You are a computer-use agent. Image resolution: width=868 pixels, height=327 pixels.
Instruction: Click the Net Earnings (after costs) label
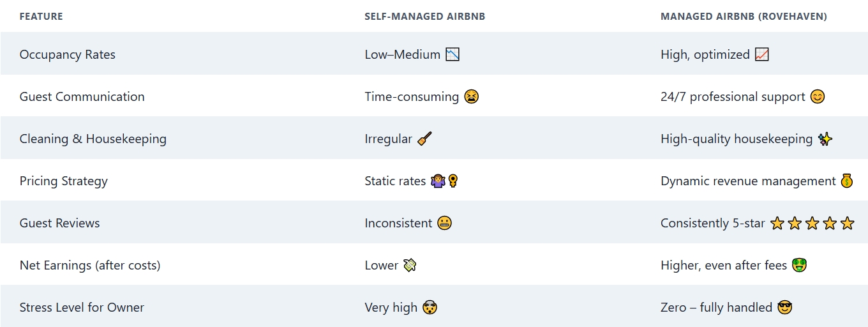point(90,265)
